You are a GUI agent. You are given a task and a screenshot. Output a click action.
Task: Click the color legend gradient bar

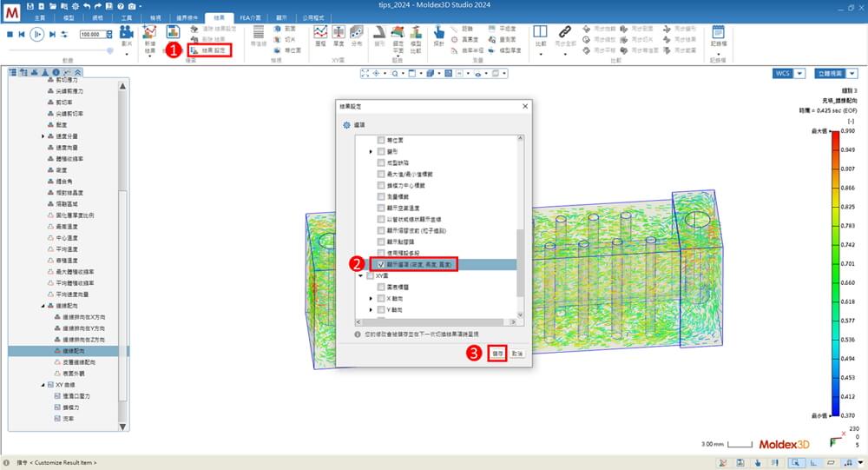pos(835,274)
